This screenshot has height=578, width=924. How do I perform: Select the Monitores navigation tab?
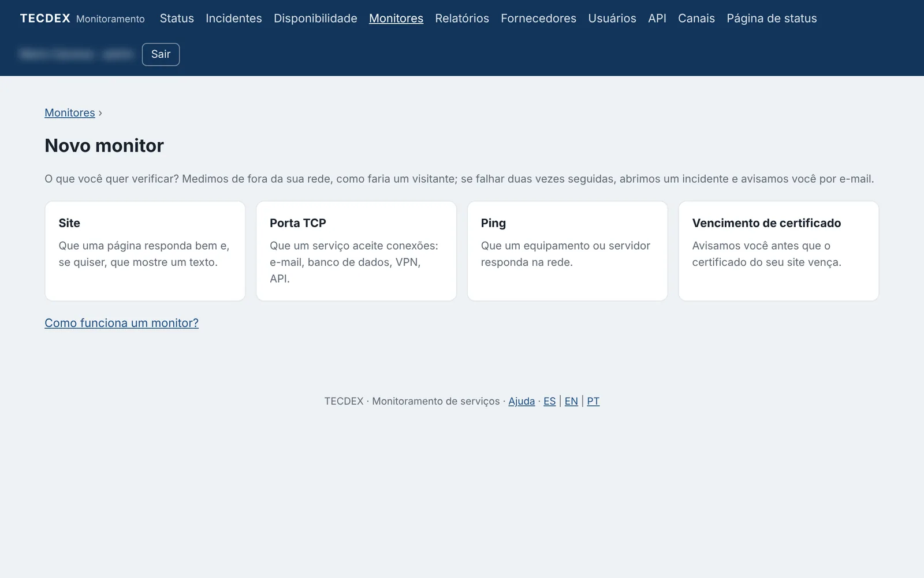[396, 18]
